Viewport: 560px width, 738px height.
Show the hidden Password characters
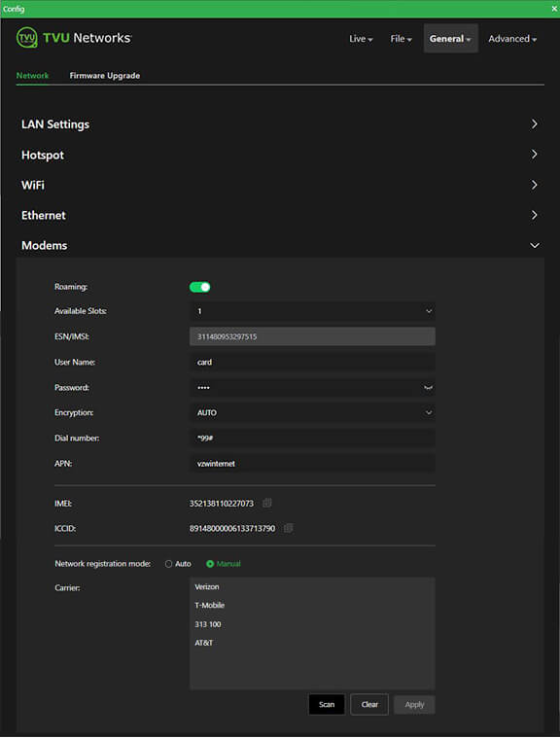(428, 388)
